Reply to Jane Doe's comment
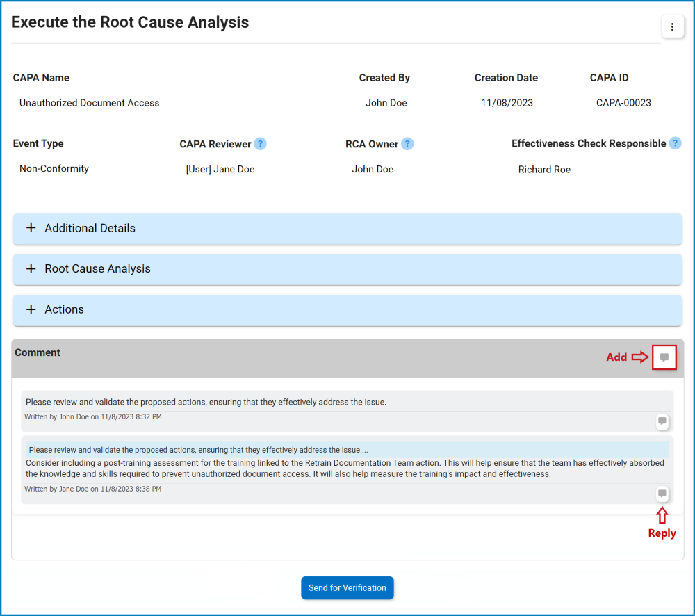Viewport: 695px width, 616px height. click(x=661, y=494)
